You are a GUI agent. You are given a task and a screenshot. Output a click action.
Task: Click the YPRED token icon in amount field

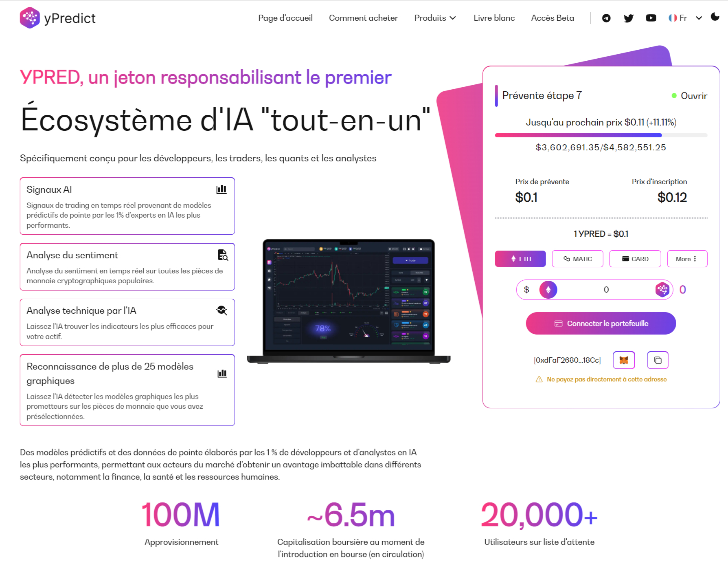[662, 290]
